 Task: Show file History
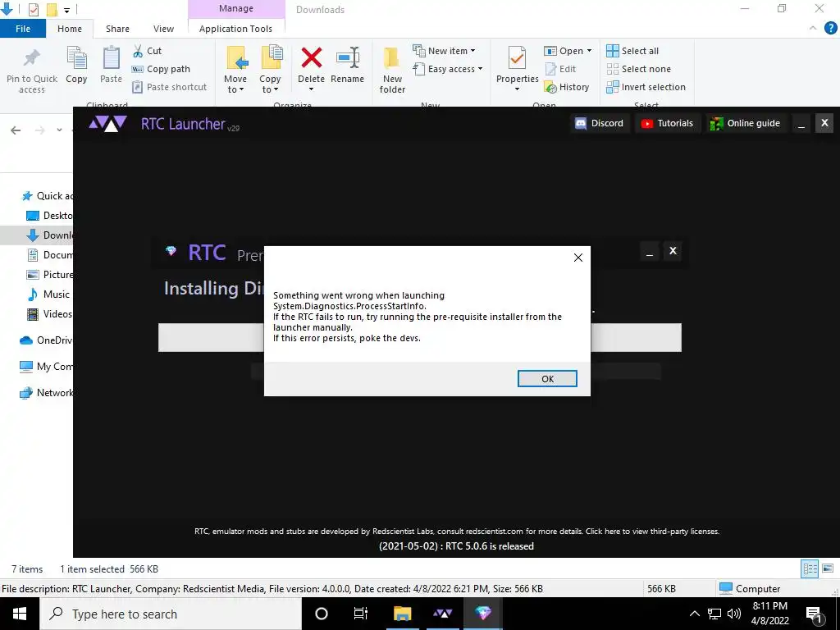[x=566, y=87]
